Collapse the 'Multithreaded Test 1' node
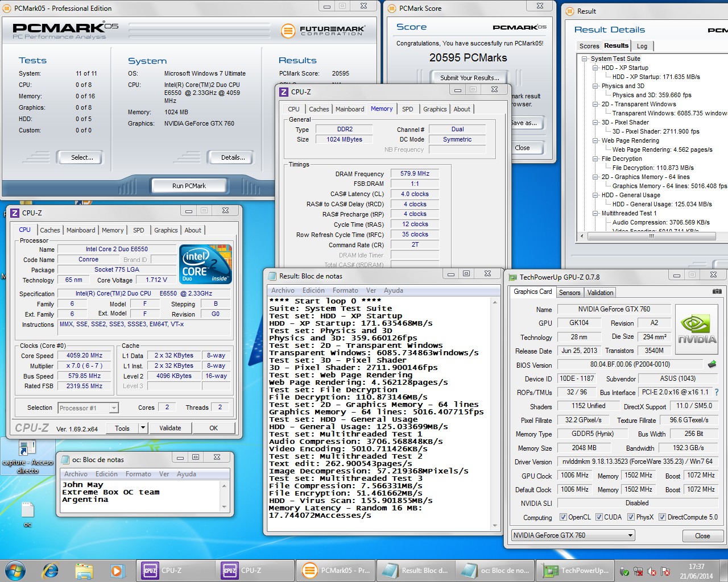728x582 pixels. 595,213
